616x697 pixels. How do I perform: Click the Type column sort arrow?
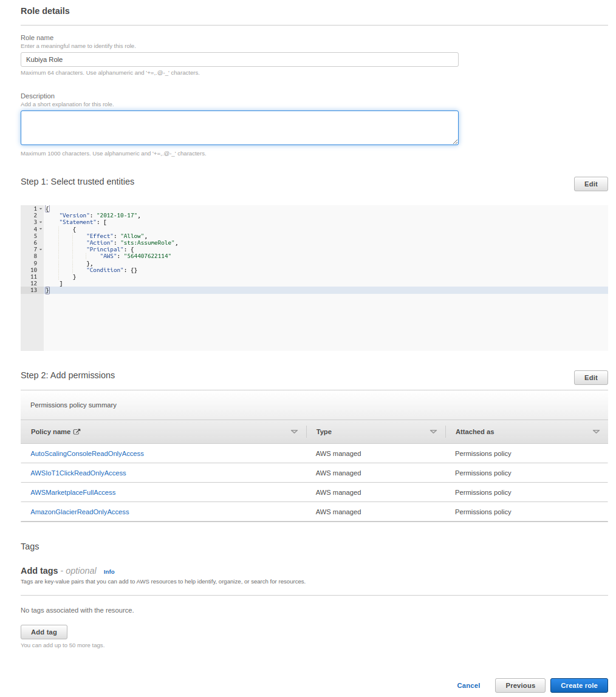click(433, 432)
